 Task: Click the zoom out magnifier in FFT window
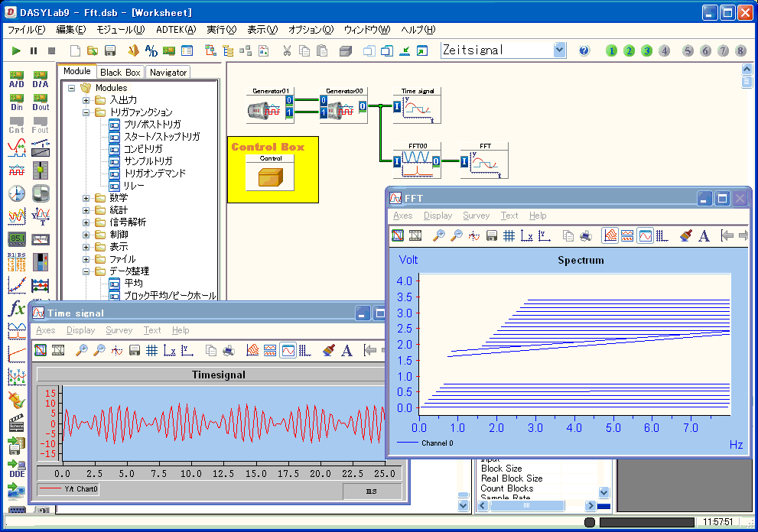457,235
